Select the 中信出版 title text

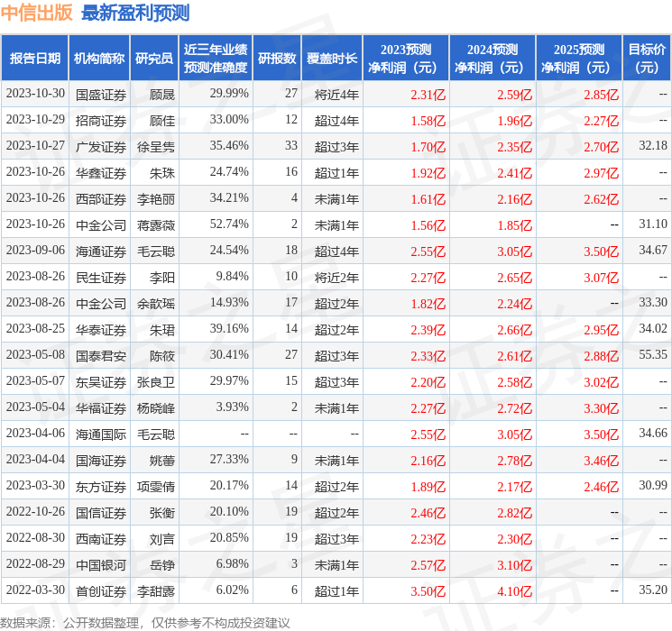click(x=37, y=13)
